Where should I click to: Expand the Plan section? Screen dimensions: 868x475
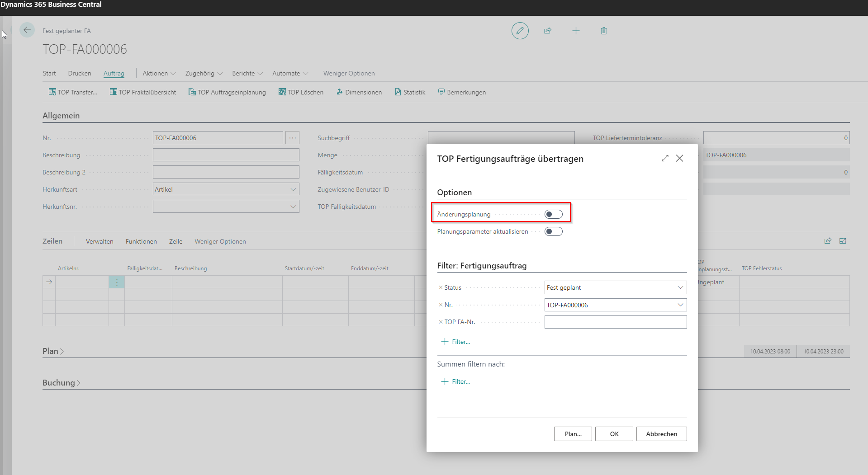53,351
